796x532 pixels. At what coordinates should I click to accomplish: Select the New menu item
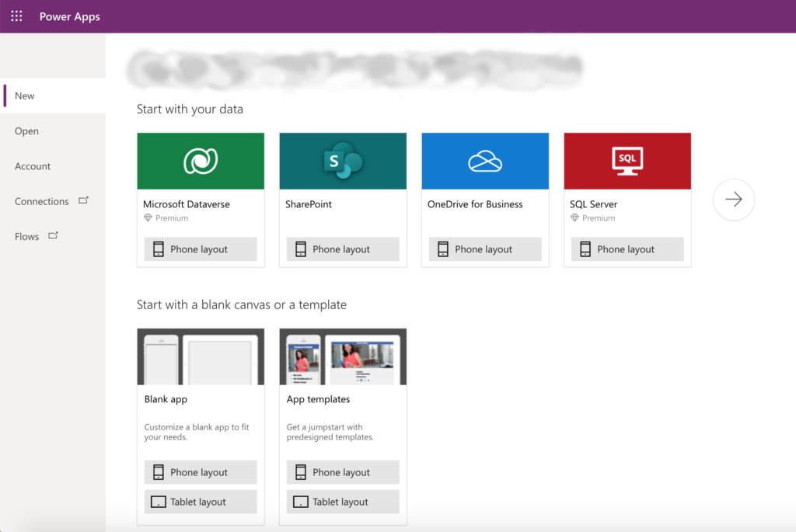53,96
